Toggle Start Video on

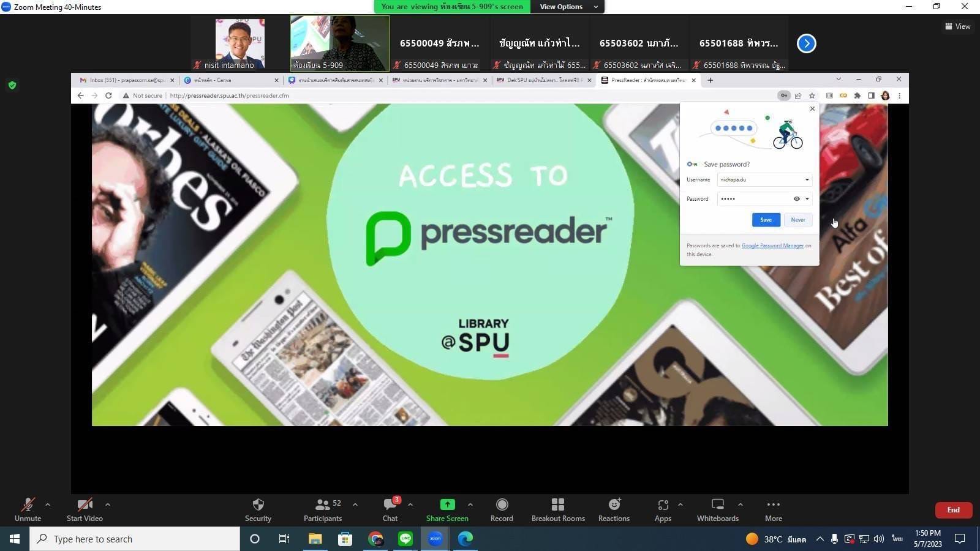[85, 505]
